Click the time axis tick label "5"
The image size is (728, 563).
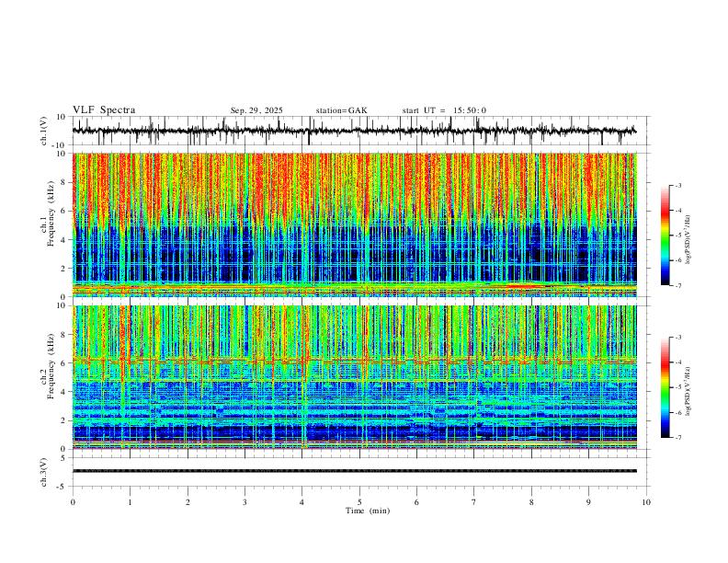(359, 502)
